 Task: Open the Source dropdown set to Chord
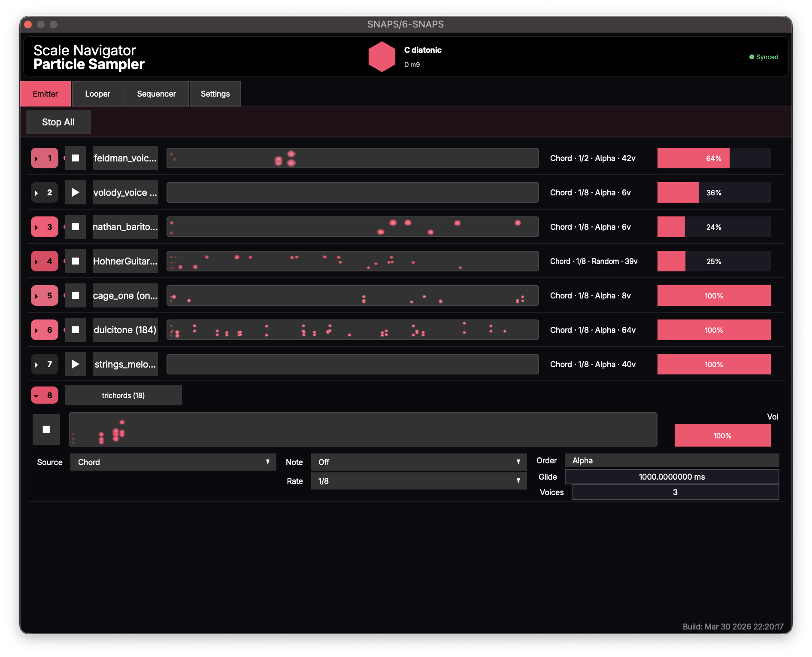click(x=173, y=462)
